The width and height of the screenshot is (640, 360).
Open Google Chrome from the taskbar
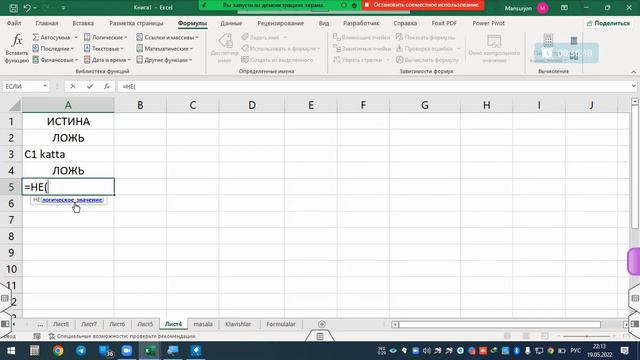[x=58, y=351]
